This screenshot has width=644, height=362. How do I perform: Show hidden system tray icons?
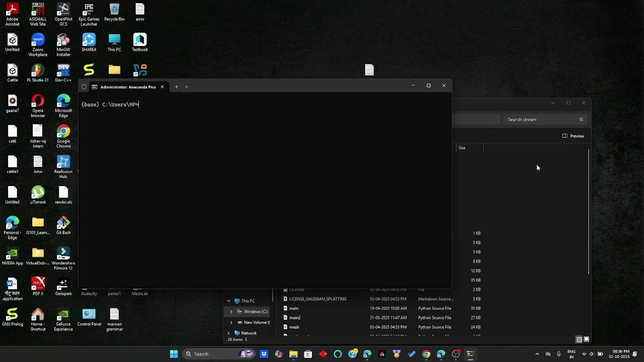pos(537,354)
